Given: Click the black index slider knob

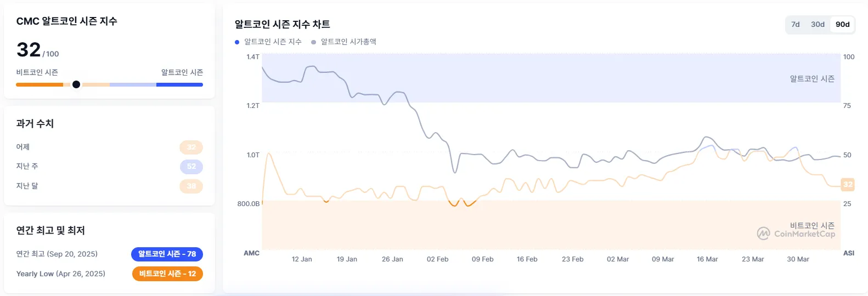Looking at the screenshot, I should point(76,84).
